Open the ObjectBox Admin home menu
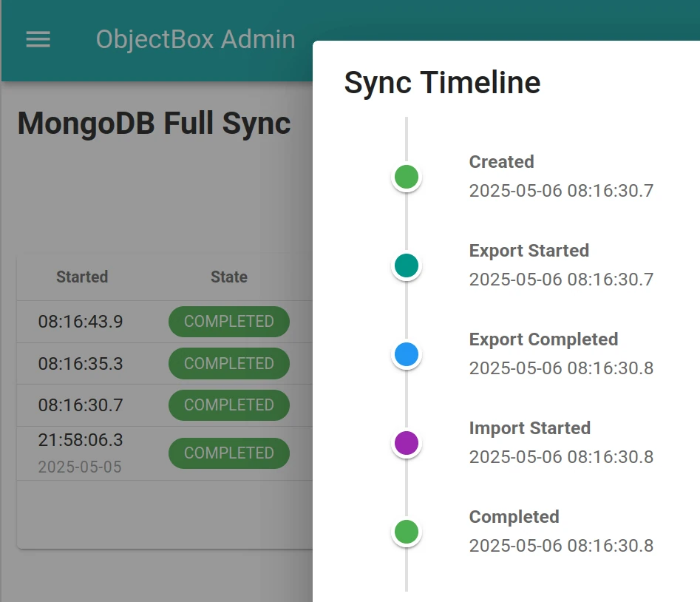Image resolution: width=700 pixels, height=602 pixels. pos(195,40)
